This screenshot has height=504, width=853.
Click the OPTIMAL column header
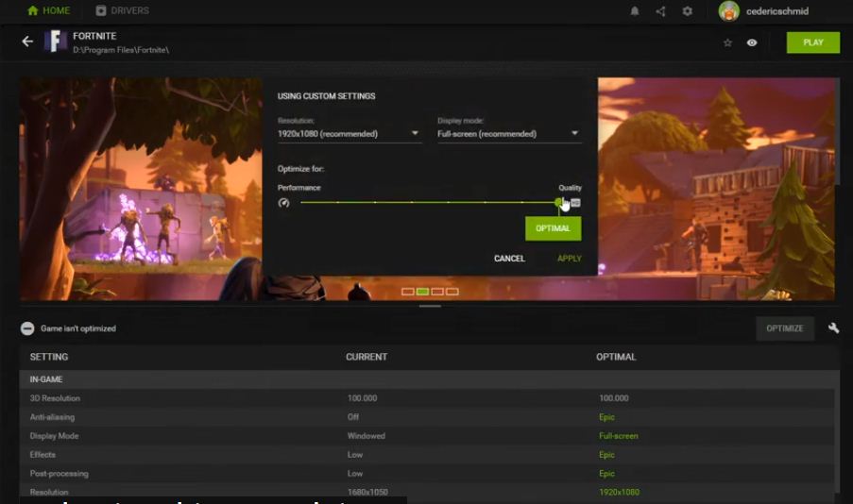point(616,357)
